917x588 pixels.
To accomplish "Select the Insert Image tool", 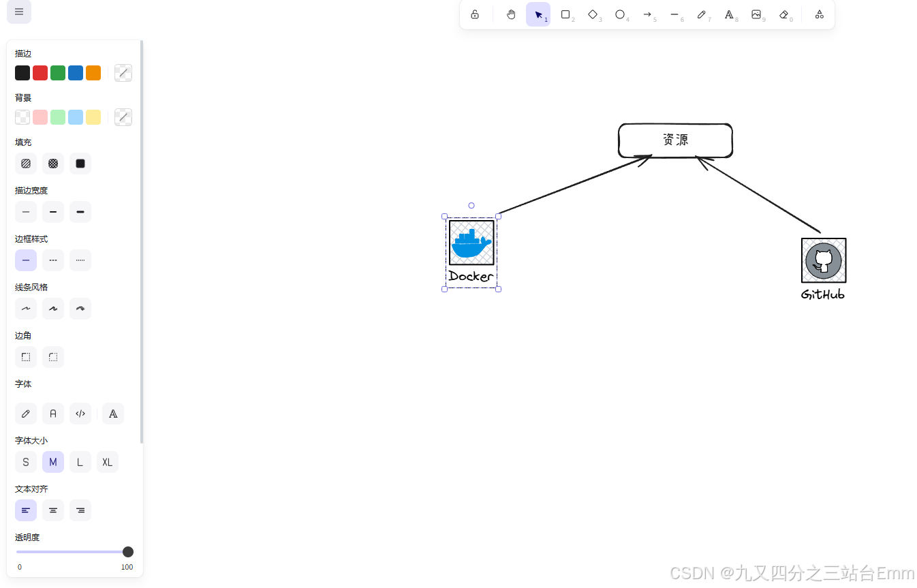I will (756, 14).
